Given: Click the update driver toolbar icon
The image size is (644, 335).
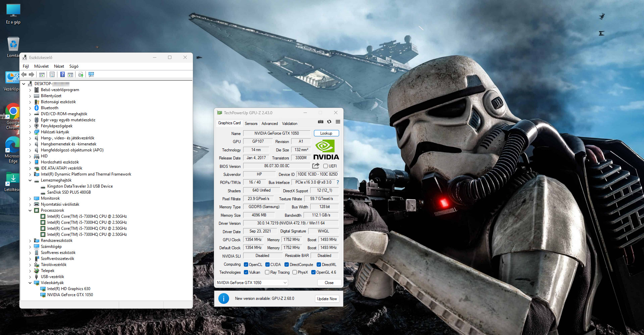Looking at the screenshot, I should tap(80, 75).
